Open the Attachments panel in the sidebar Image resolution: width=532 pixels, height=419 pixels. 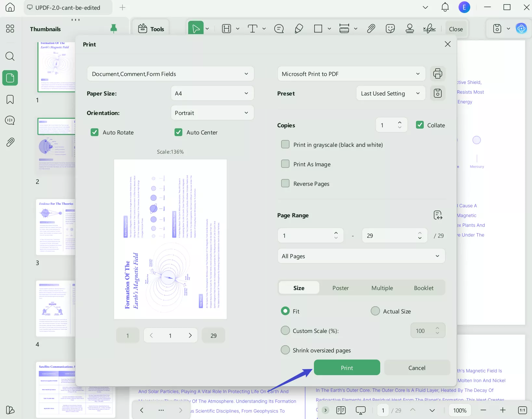pyautogui.click(x=10, y=142)
